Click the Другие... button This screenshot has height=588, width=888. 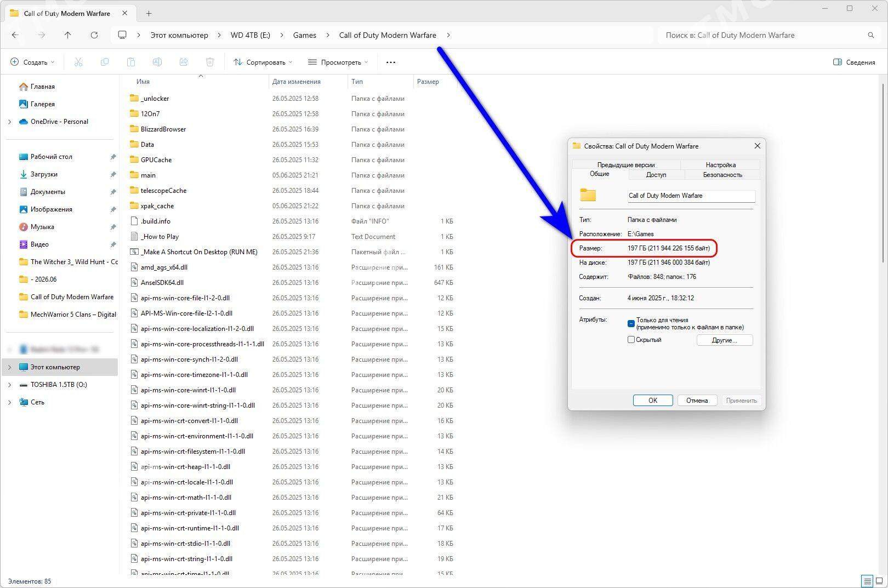tap(725, 340)
